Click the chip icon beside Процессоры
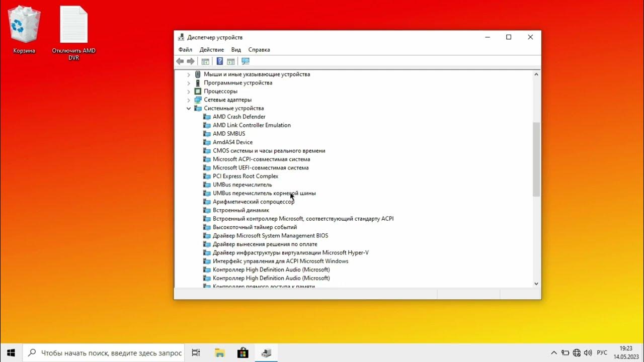 198,92
